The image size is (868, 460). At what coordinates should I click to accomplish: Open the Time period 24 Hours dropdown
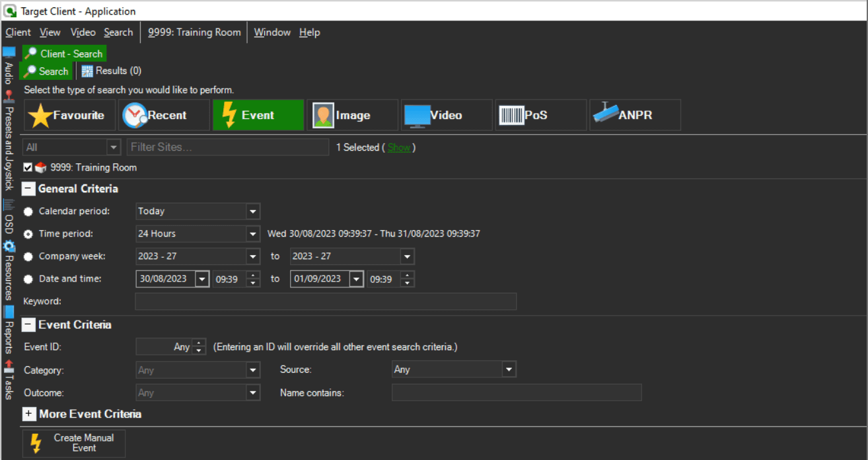(252, 234)
